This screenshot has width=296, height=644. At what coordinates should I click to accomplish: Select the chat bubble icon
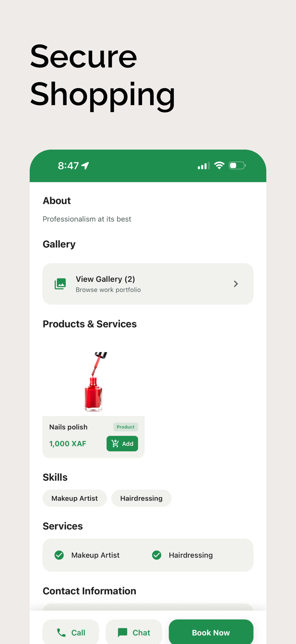click(x=123, y=633)
